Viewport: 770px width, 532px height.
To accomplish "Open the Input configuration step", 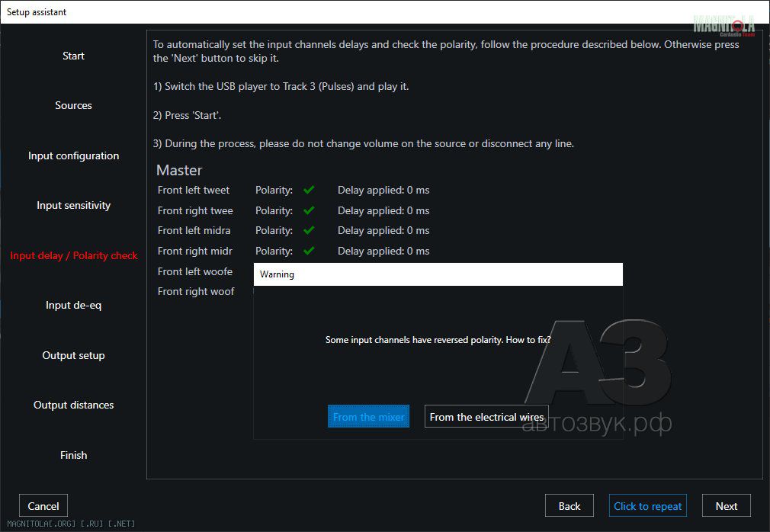I will point(73,155).
